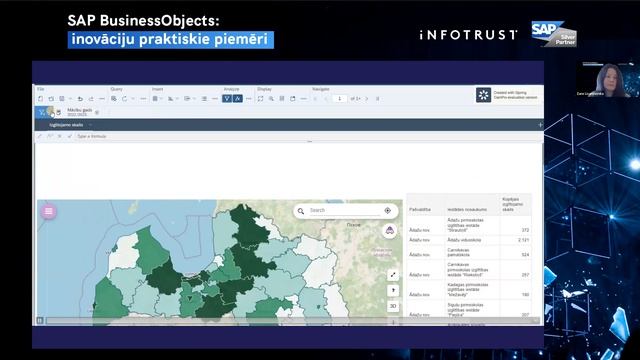Open more options in the File group

coord(102,99)
